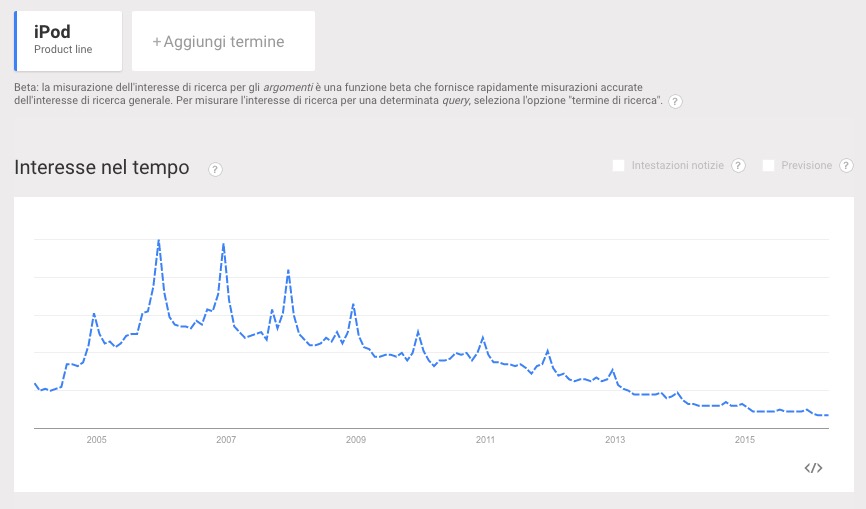Click the Interesse nel tempo heading
Screen dimensions: 866x509
tap(102, 168)
